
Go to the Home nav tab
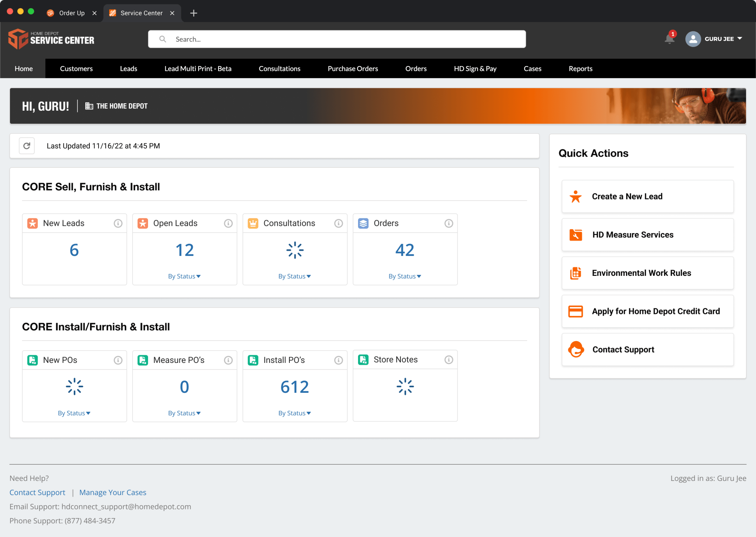(24, 69)
